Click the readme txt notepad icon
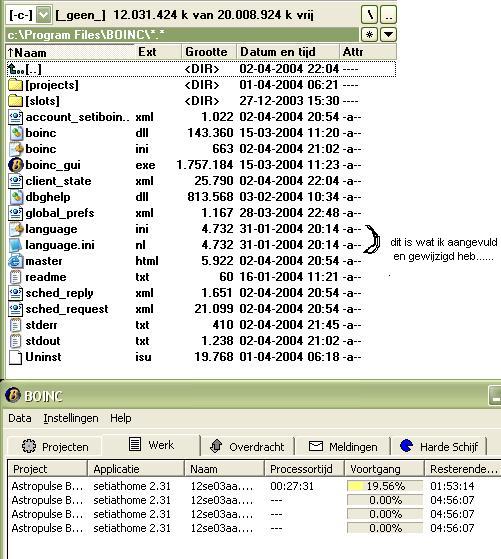 pos(15,277)
